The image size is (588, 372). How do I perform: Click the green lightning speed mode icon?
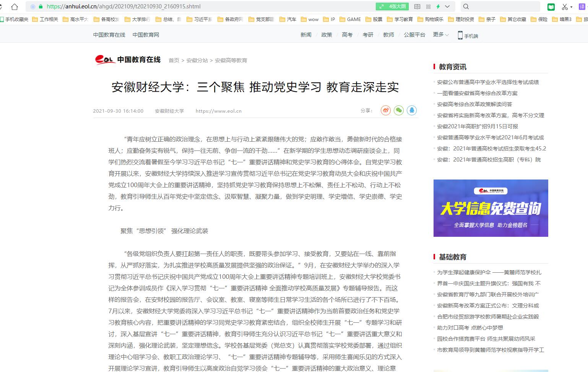coord(438,6)
